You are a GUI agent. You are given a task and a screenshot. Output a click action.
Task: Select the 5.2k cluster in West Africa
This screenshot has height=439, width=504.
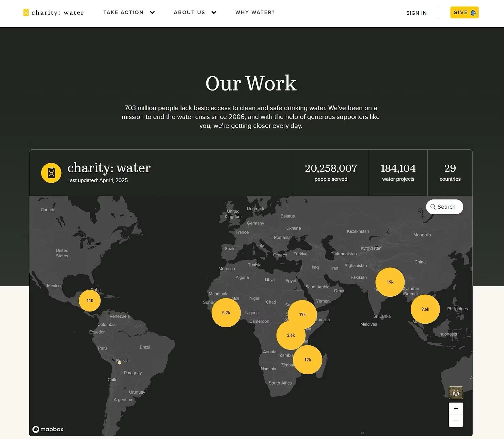point(226,313)
